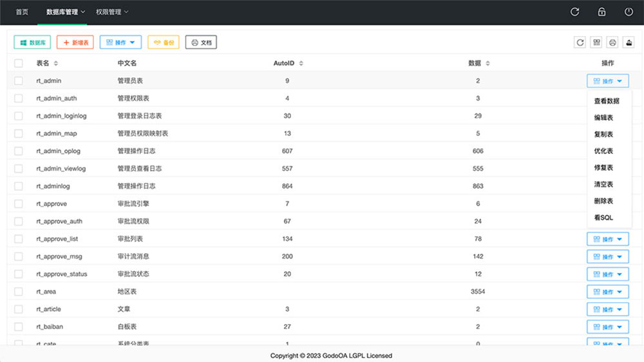Check the rt_admin_map row checkbox

pyautogui.click(x=19, y=133)
